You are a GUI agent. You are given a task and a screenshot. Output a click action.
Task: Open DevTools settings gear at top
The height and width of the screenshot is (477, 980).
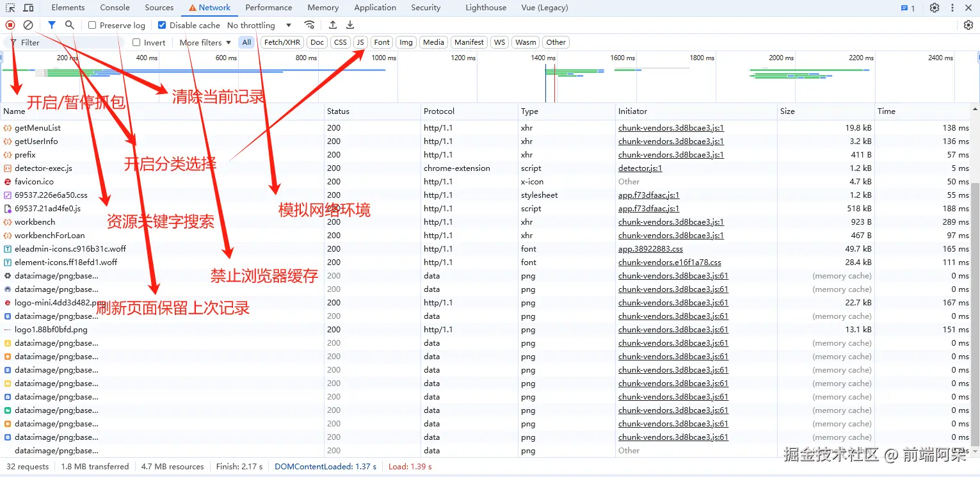[935, 8]
